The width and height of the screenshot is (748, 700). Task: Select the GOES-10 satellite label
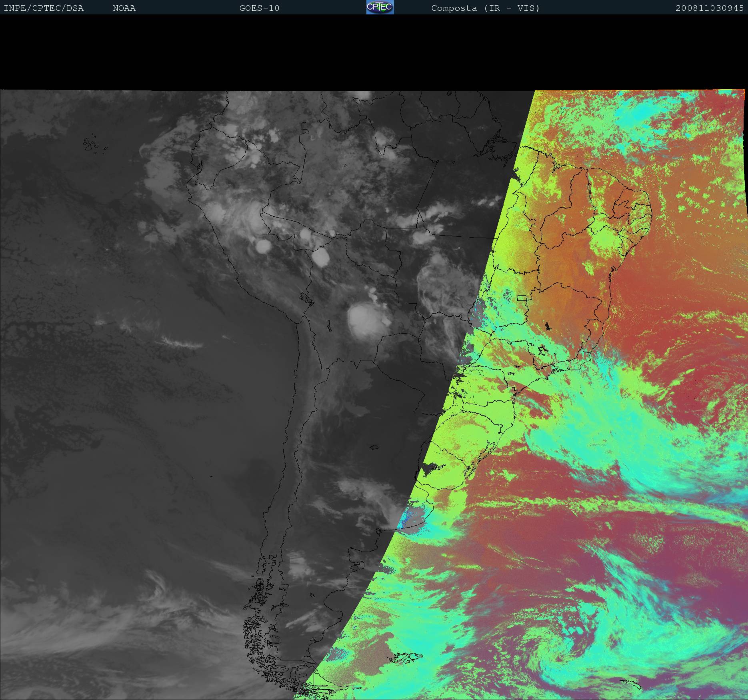click(259, 8)
